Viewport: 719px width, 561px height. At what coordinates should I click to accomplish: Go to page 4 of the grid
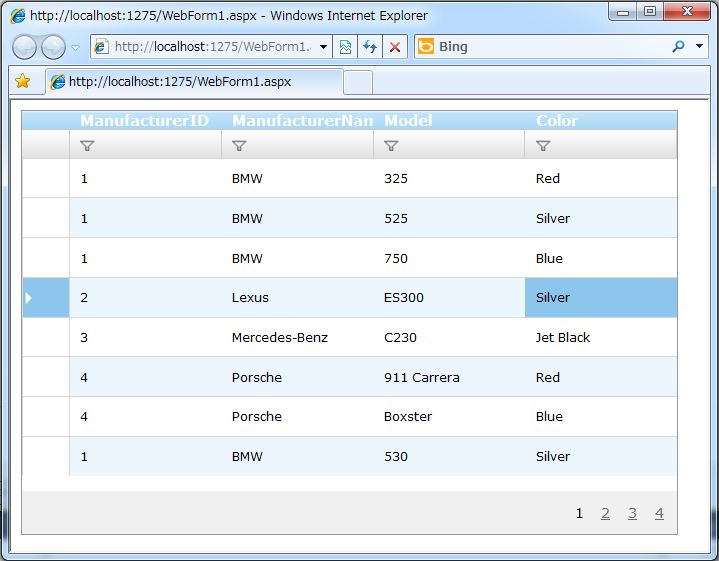pyautogui.click(x=659, y=513)
